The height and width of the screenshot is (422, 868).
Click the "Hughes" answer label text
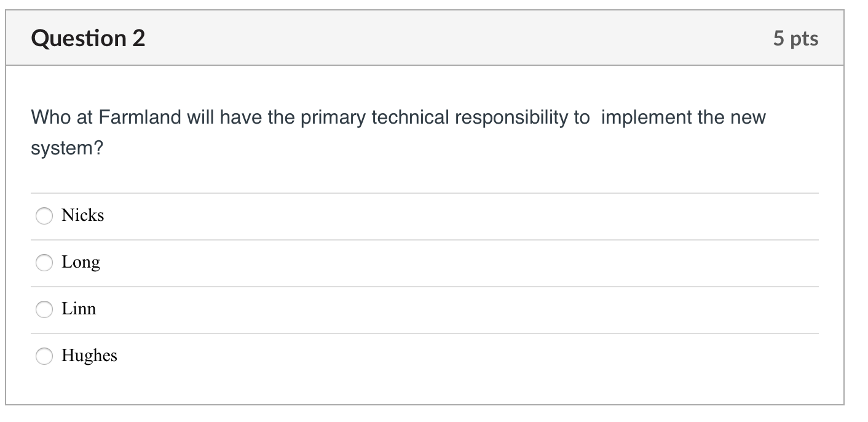pos(89,356)
